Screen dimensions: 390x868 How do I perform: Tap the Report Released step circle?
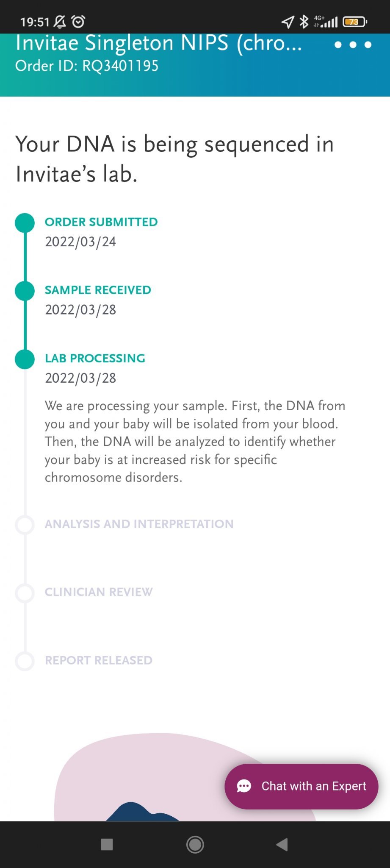click(25, 661)
